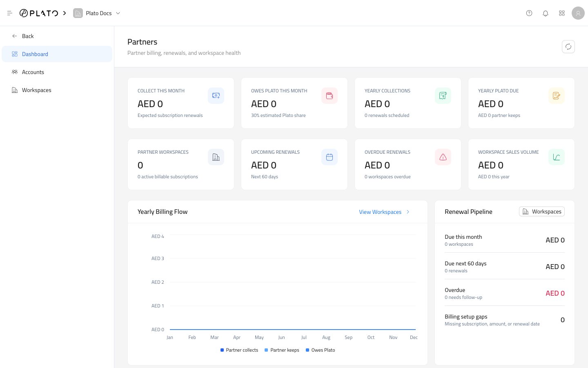This screenshot has height=368, width=588.
Task: Click the flat line in Yearly Billing Flow chart
Action: coord(293,329)
